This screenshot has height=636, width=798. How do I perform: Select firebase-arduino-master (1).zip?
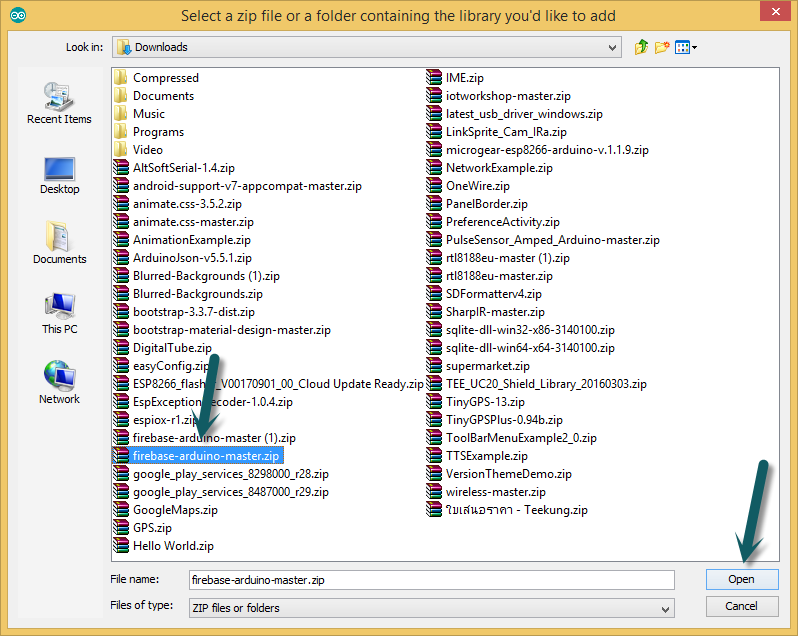pyautogui.click(x=205, y=438)
